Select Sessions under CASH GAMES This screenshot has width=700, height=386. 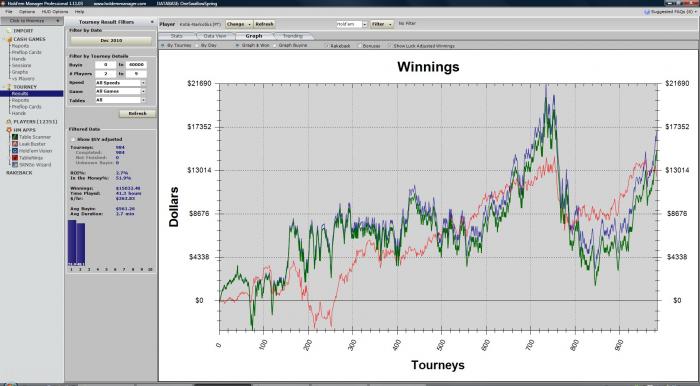pos(21,66)
